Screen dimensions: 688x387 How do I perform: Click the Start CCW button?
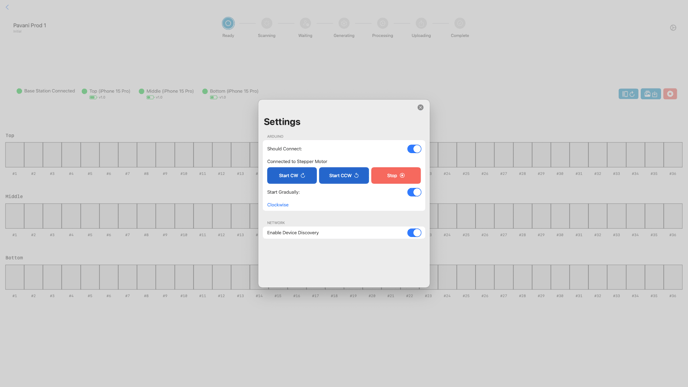[344, 176]
